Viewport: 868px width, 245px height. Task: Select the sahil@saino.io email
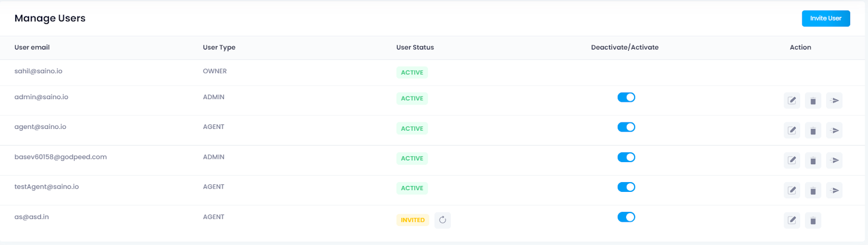39,71
